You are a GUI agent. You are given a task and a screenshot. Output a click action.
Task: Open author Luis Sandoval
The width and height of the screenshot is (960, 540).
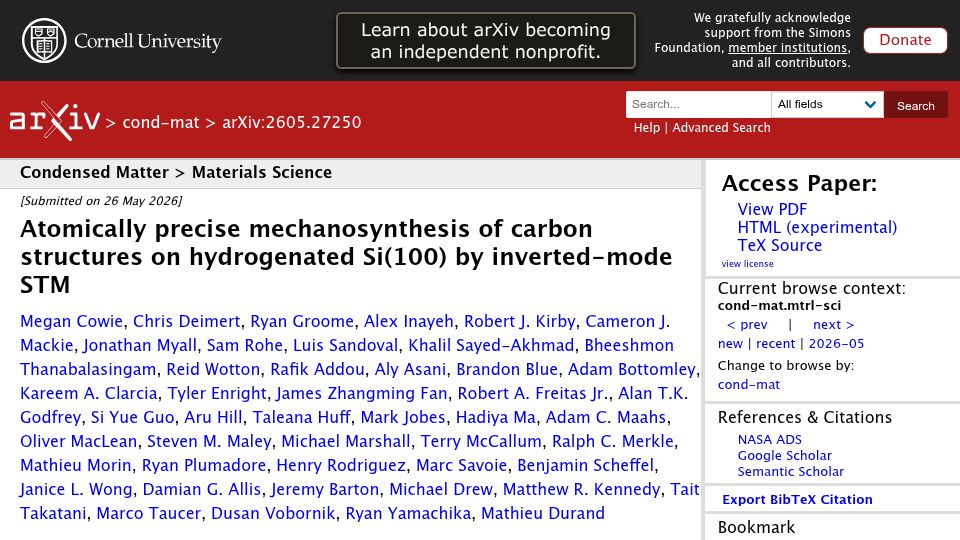pos(345,345)
